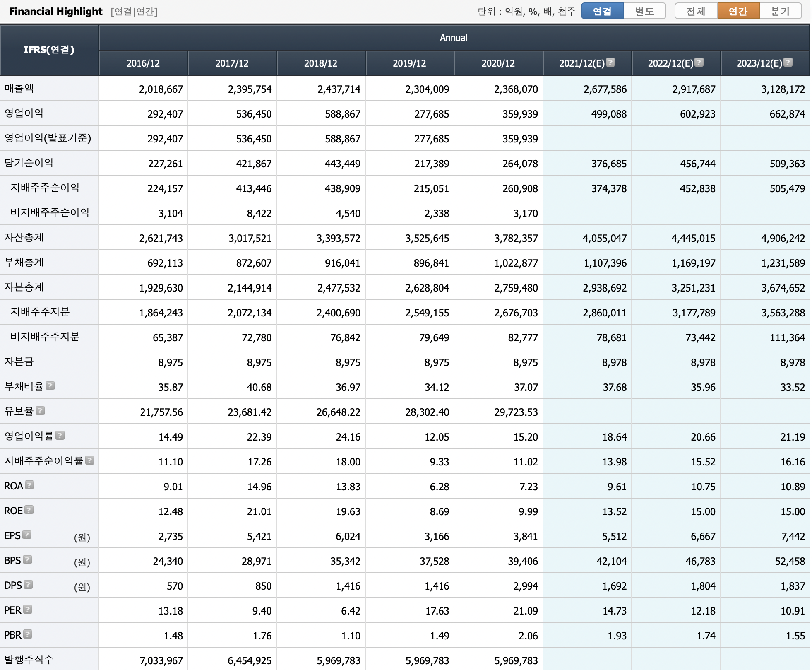Screen dimensions: 812x670
Task: Click help icon beside 지배주주순이익률
Action: pyautogui.click(x=90, y=460)
